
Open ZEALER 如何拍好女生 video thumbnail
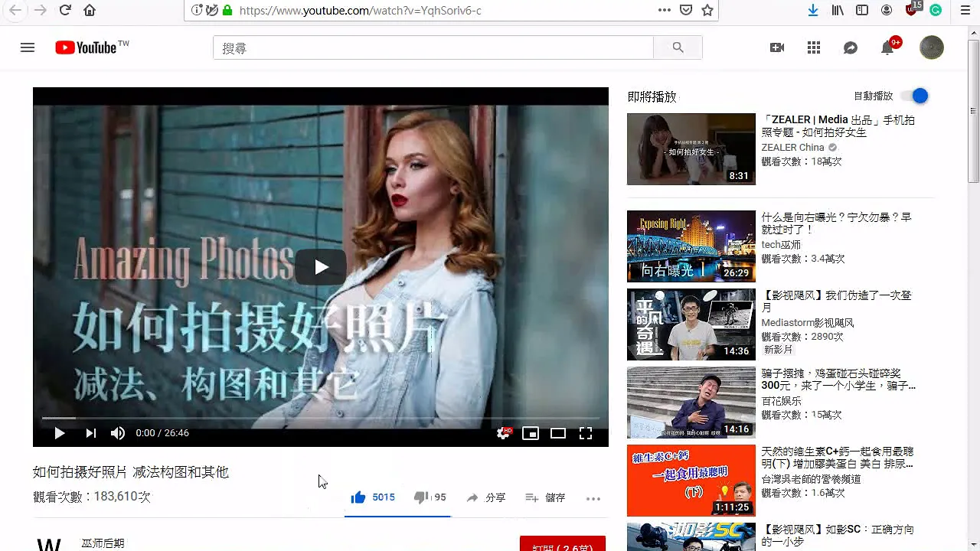pos(691,149)
